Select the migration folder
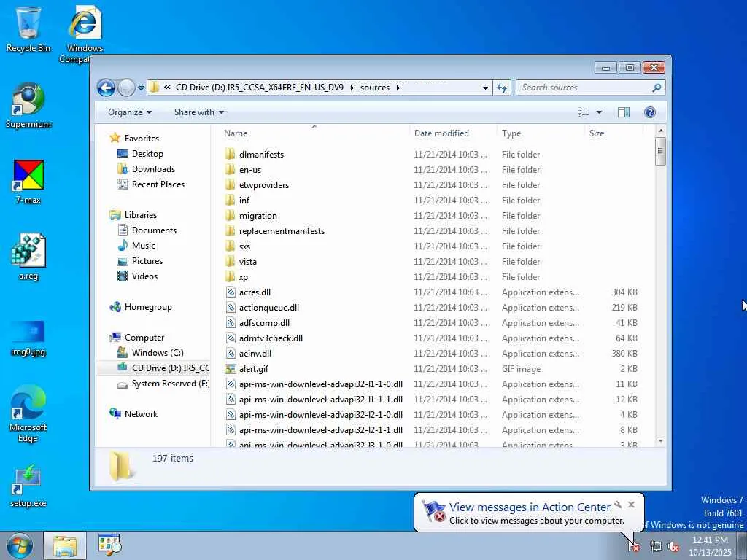The width and height of the screenshot is (747, 560). tap(258, 216)
